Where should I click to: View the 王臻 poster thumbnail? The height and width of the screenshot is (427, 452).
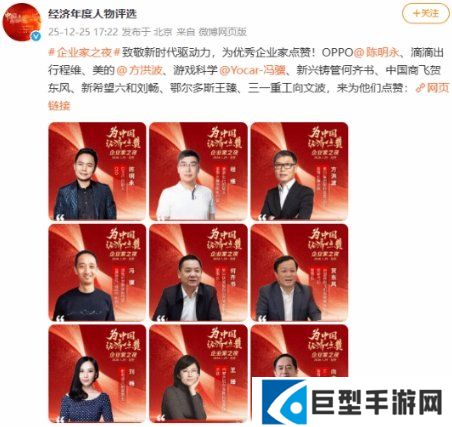(198, 374)
